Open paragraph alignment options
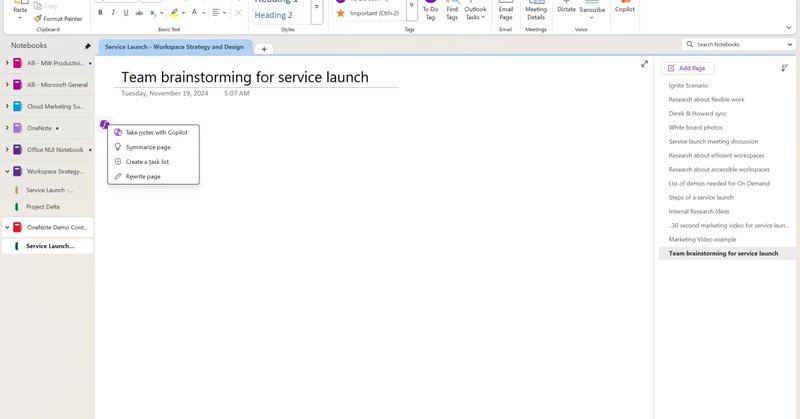800x419 pixels. pyautogui.click(x=216, y=13)
